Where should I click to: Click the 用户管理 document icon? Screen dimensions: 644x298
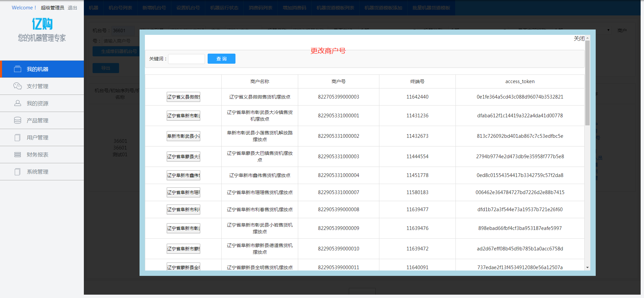[x=17, y=137]
